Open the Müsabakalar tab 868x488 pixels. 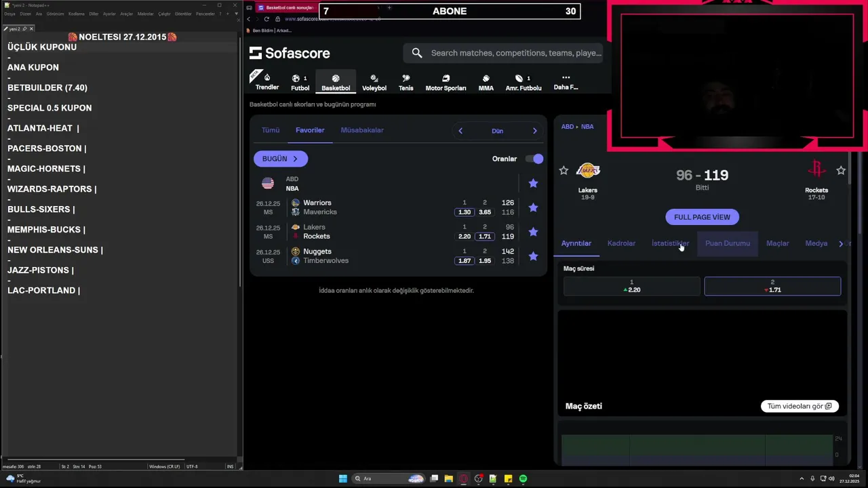click(x=362, y=130)
